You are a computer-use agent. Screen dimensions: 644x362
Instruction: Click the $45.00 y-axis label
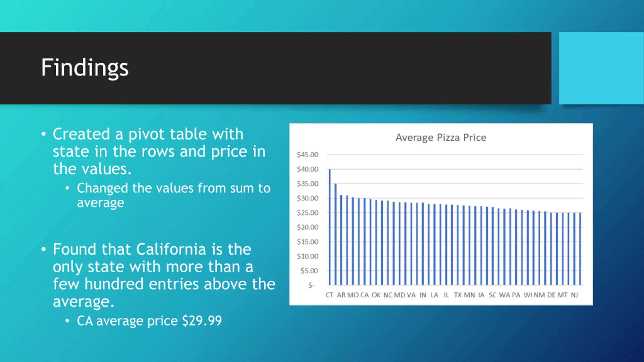(x=307, y=155)
